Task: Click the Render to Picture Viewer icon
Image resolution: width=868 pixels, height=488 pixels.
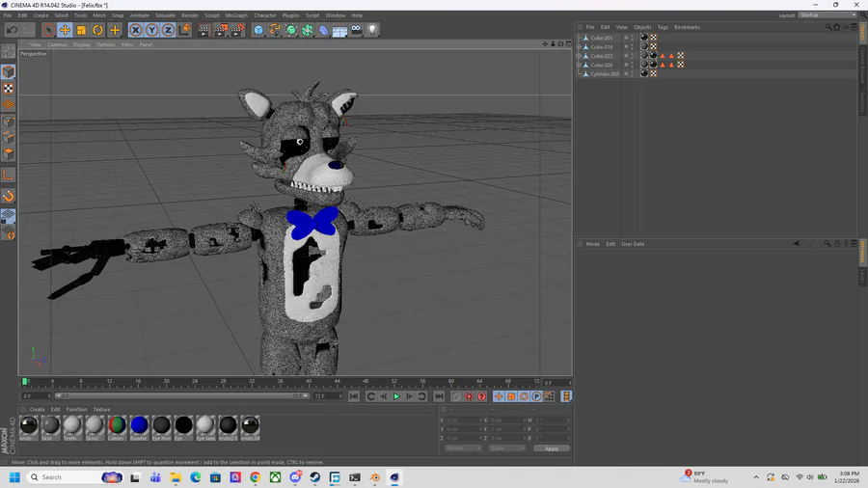Action: tap(220, 30)
